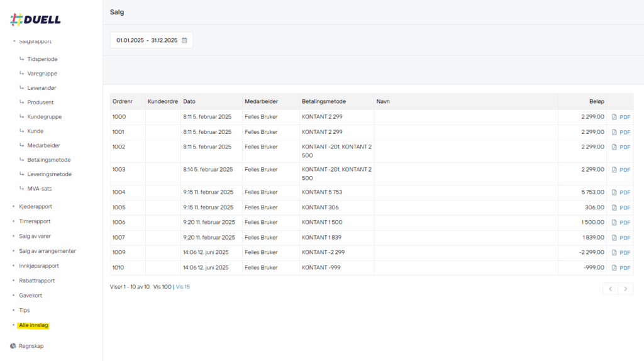Click PDF icon for order 1005
The height and width of the screenshot is (361, 644).
pos(614,208)
